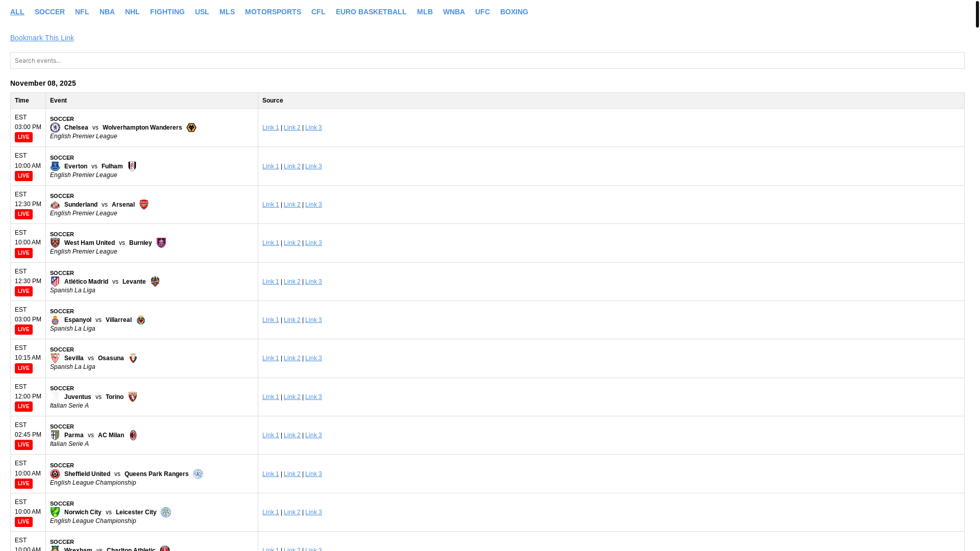Viewport: 980px width, 551px height.
Task: Click the Levante club crest icon
Action: click(155, 282)
